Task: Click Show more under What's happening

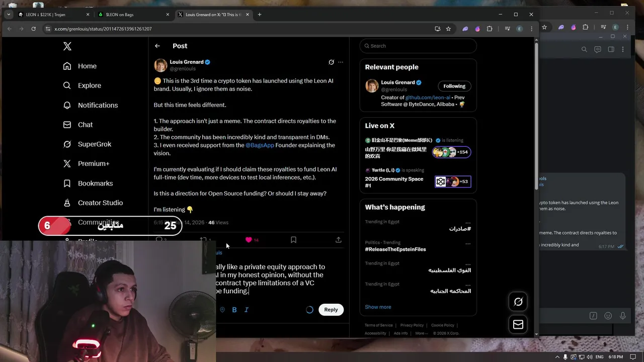Action: pyautogui.click(x=378, y=307)
